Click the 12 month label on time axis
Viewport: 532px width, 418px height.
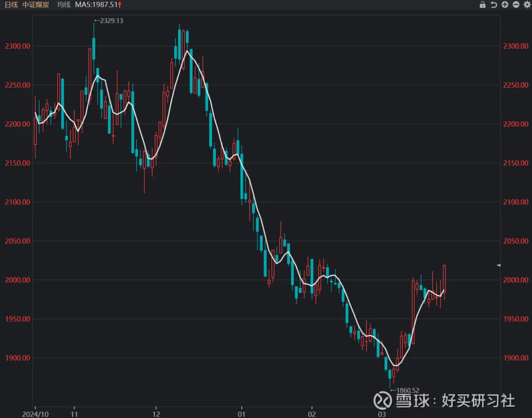point(156,414)
